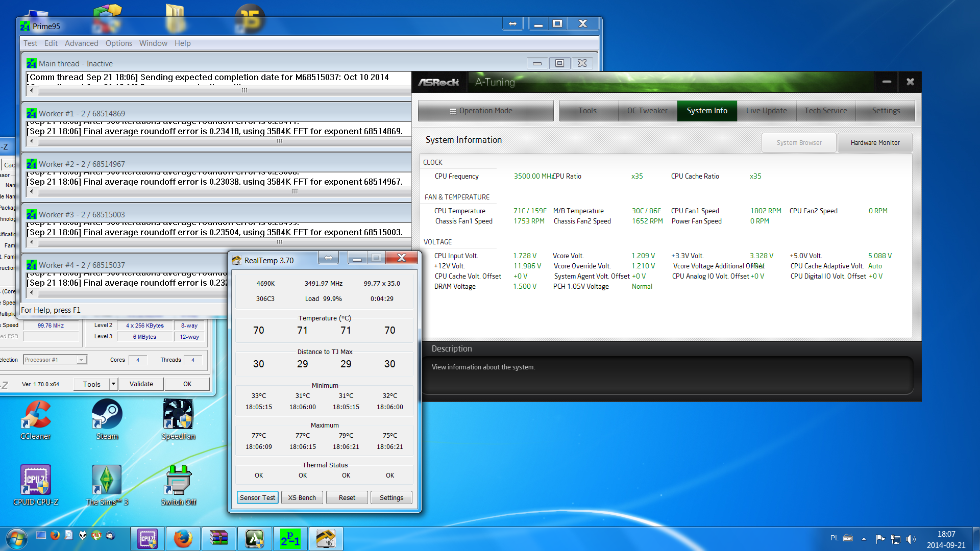This screenshot has height=551, width=980.
Task: Open Prime95 Advanced menu
Action: point(81,43)
